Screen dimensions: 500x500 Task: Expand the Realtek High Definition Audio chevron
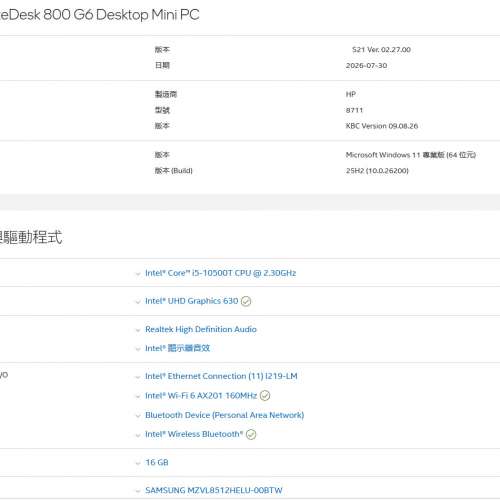[x=138, y=330]
